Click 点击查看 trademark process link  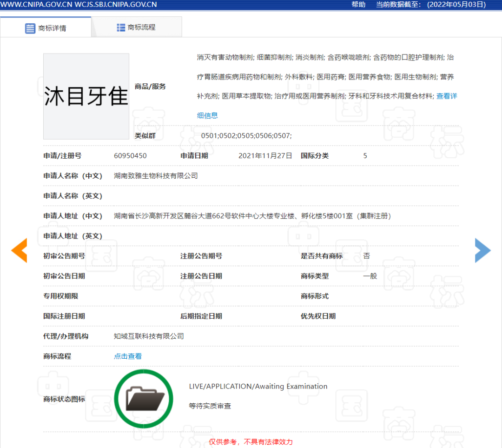click(x=128, y=356)
